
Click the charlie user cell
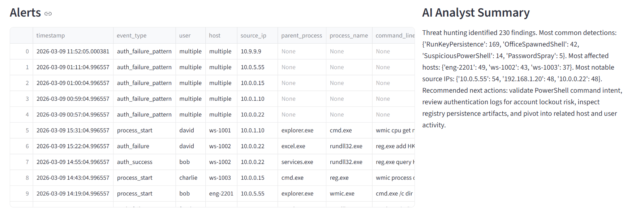[188, 177]
